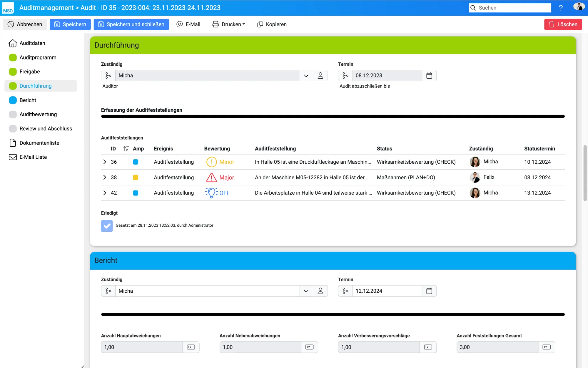This screenshot has width=588, height=368.
Task: Go to Bericht in the sidebar
Action: [x=41, y=100]
